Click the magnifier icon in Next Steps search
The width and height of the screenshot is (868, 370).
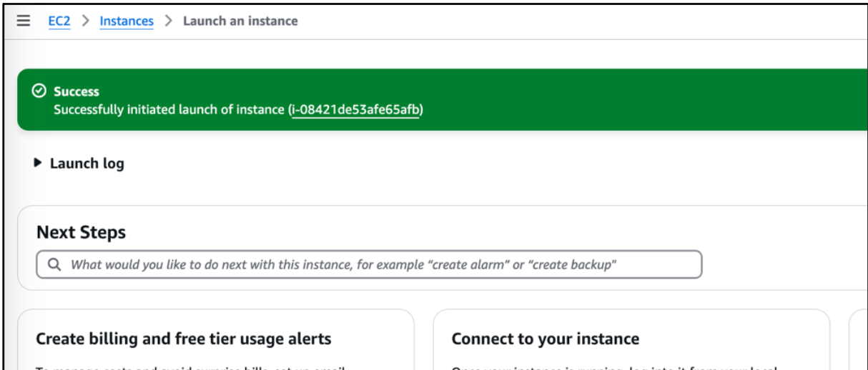tap(54, 264)
